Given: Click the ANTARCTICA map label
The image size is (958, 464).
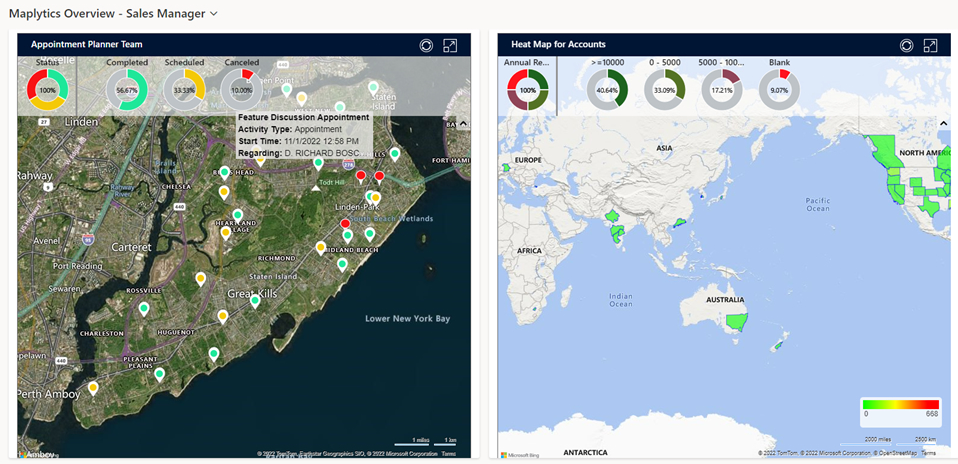Looking at the screenshot, I should click(585, 452).
